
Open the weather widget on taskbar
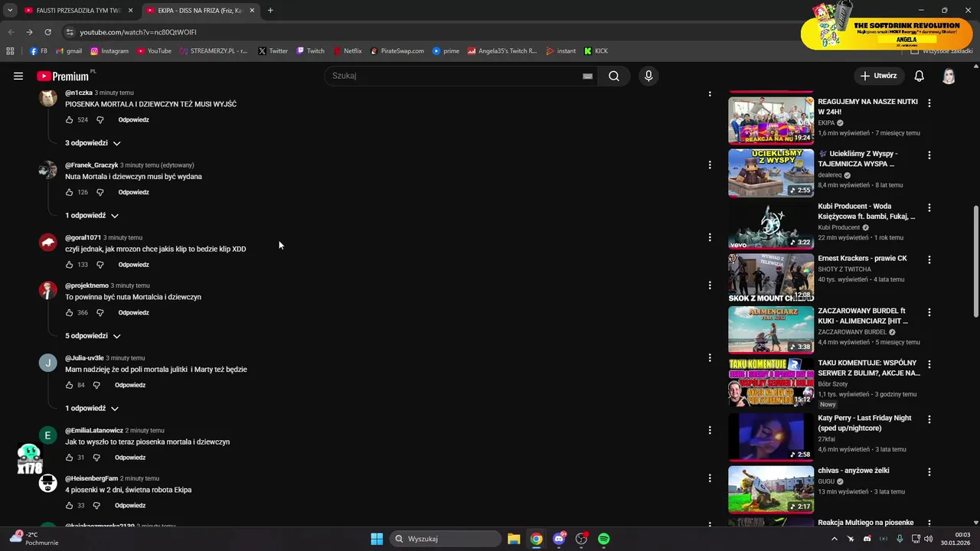(x=34, y=539)
